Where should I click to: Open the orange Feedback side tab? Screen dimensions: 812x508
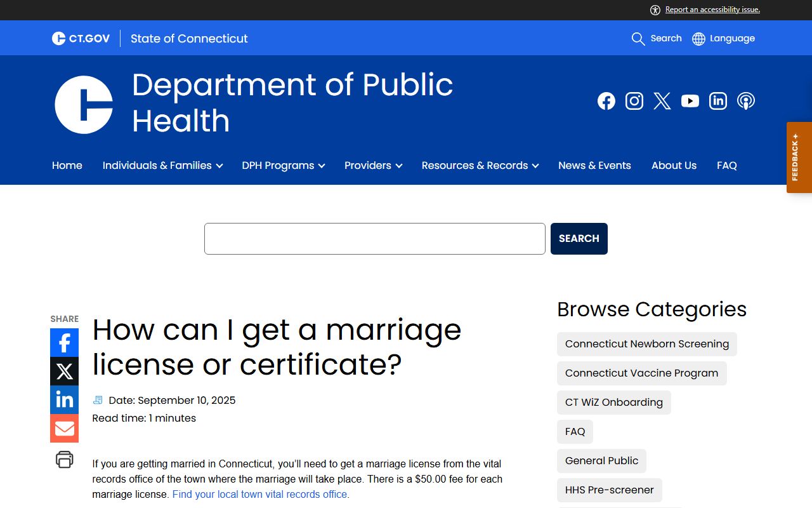(x=799, y=157)
